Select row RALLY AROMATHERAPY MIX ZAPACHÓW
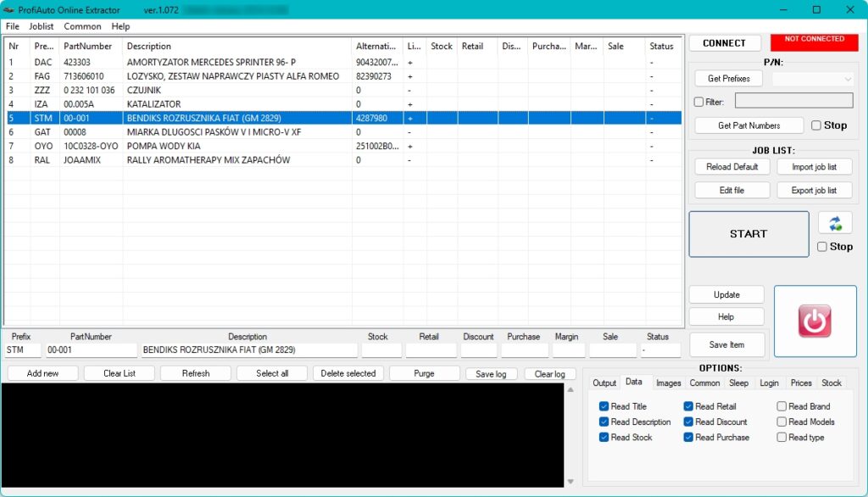This screenshot has width=868, height=497. click(x=343, y=160)
